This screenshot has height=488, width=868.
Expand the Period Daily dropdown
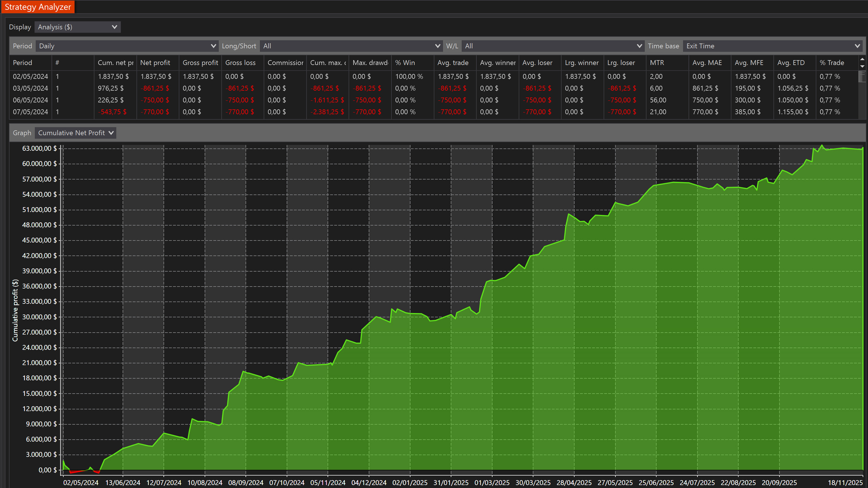pos(127,46)
